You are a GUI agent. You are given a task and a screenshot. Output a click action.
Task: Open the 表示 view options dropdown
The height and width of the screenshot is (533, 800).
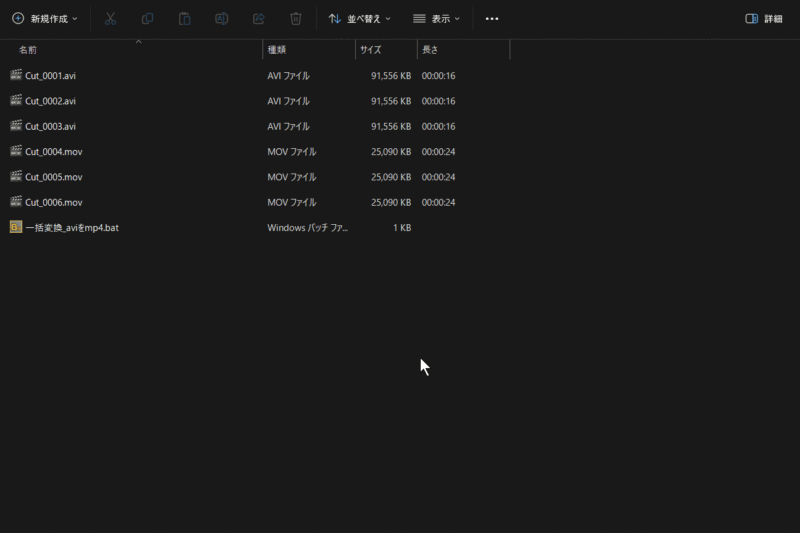(436, 19)
